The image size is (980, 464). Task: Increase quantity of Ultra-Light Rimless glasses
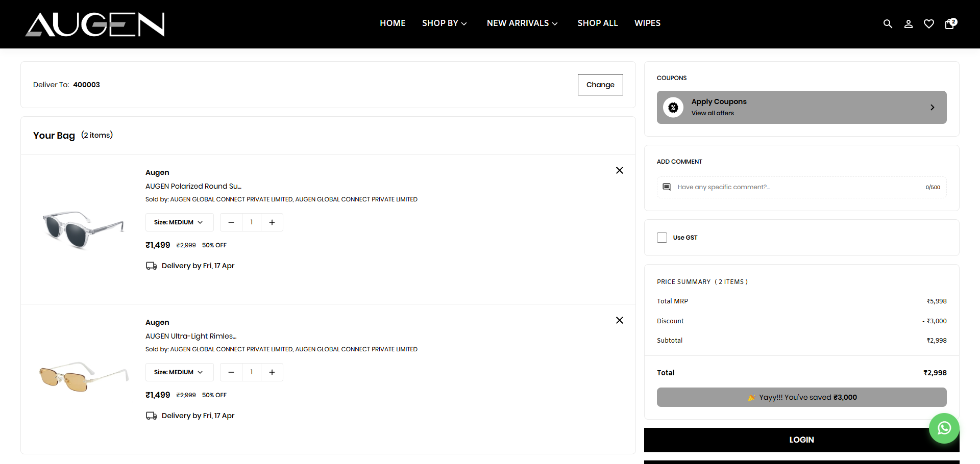(x=272, y=372)
